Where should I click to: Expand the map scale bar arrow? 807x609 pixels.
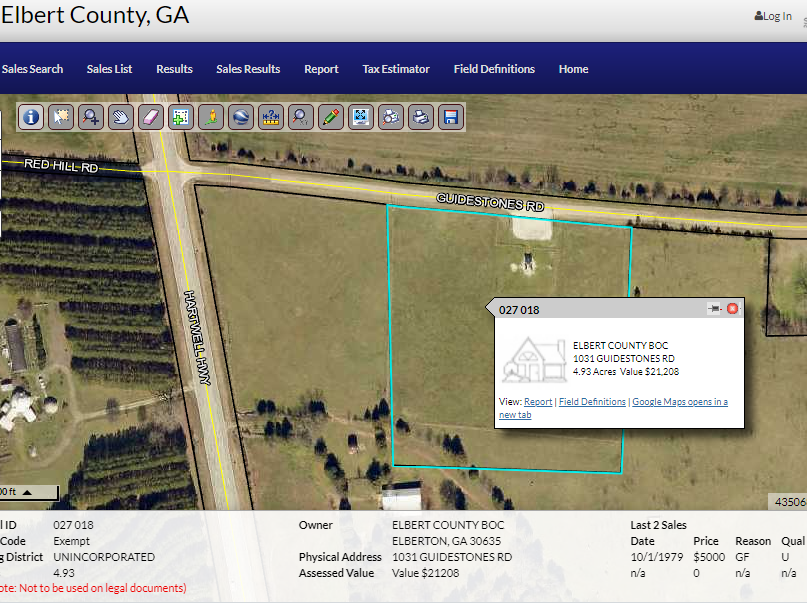coord(27,492)
